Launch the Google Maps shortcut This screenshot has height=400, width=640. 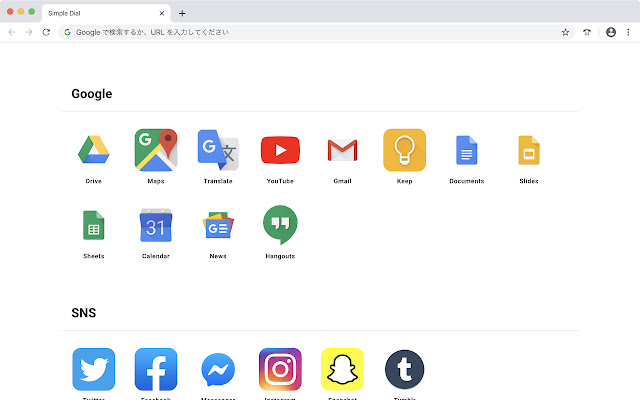(x=156, y=150)
